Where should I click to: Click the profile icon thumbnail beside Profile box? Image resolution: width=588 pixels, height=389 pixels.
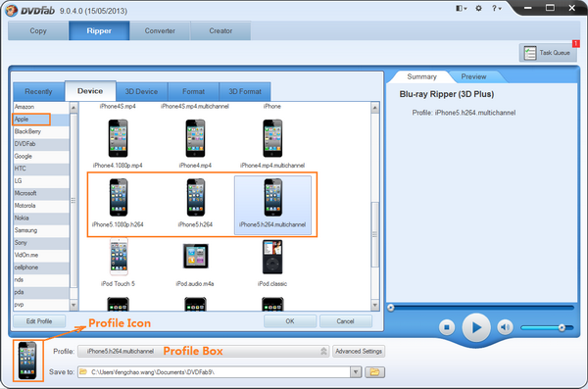click(x=27, y=361)
